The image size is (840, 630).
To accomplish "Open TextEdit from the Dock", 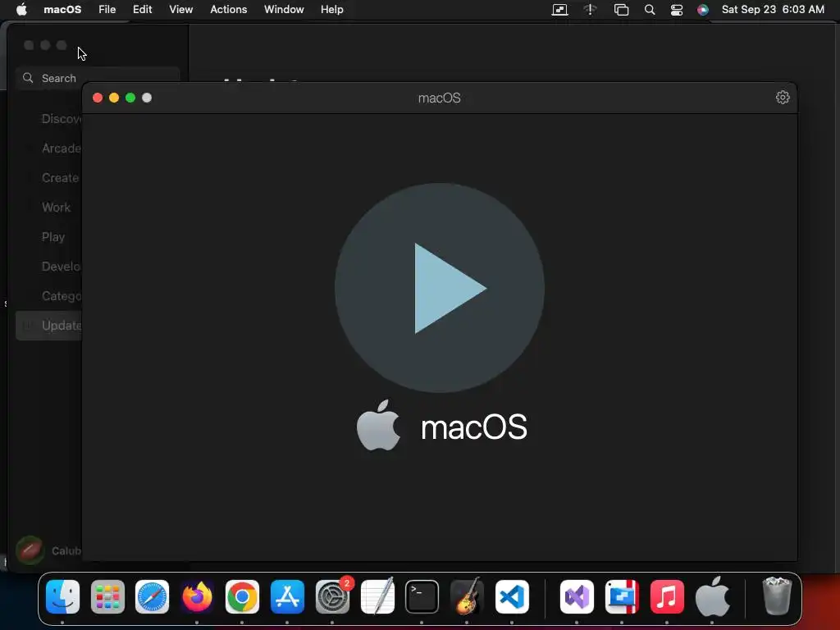I will tap(377, 597).
